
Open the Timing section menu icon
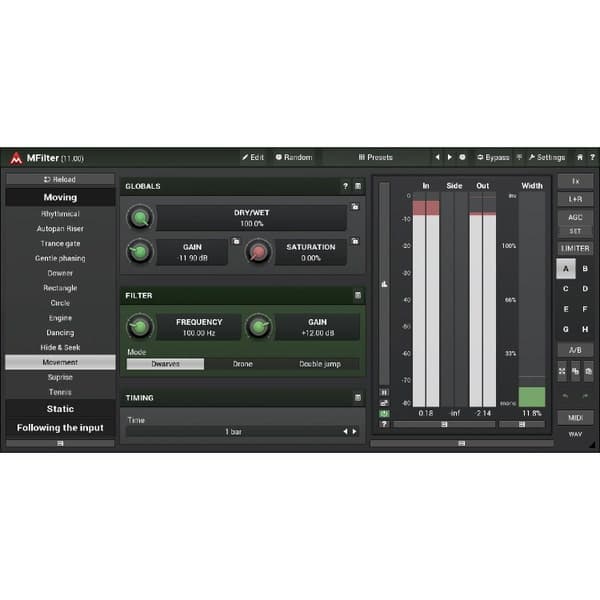(358, 398)
